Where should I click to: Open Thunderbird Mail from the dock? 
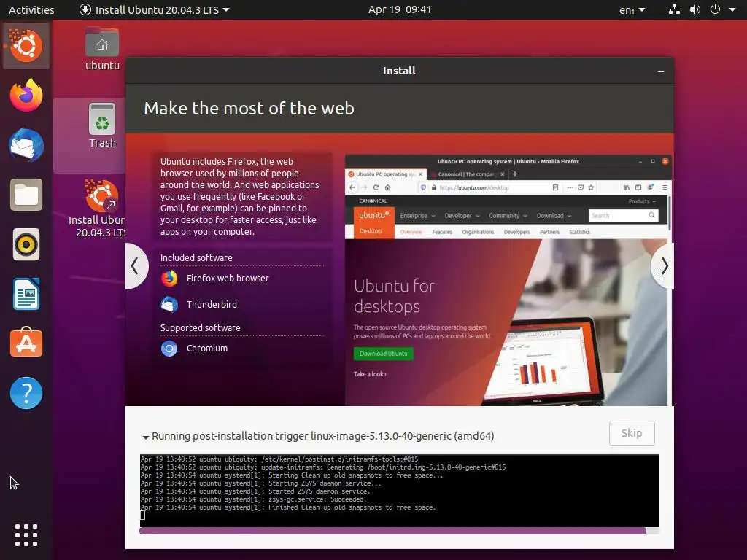[26, 145]
